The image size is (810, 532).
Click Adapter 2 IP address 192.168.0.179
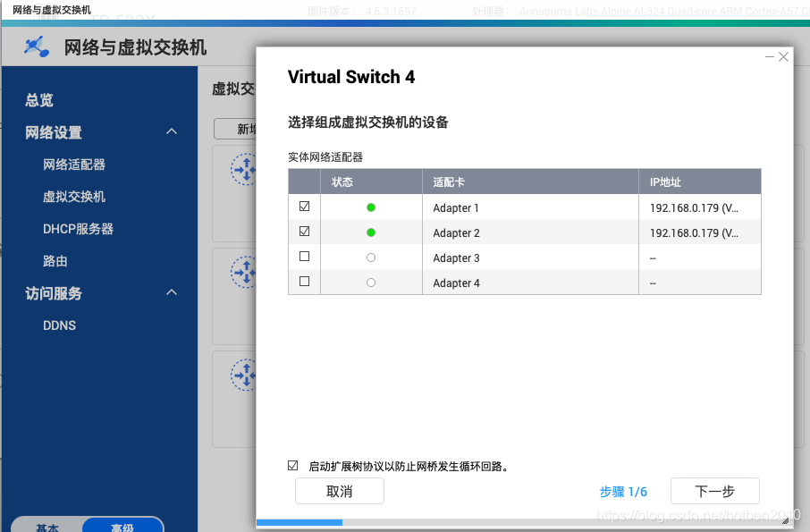pyautogui.click(x=695, y=232)
